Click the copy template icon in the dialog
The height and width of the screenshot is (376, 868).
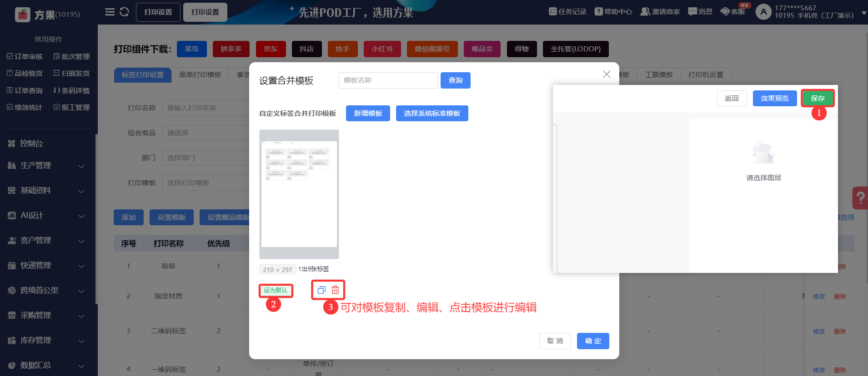pos(321,290)
